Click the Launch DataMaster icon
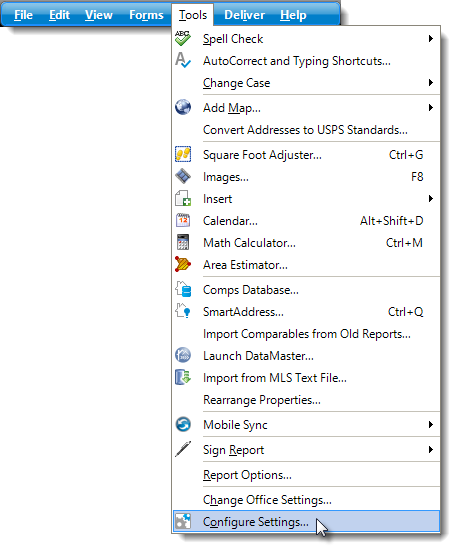The image size is (450, 546). pos(183,355)
